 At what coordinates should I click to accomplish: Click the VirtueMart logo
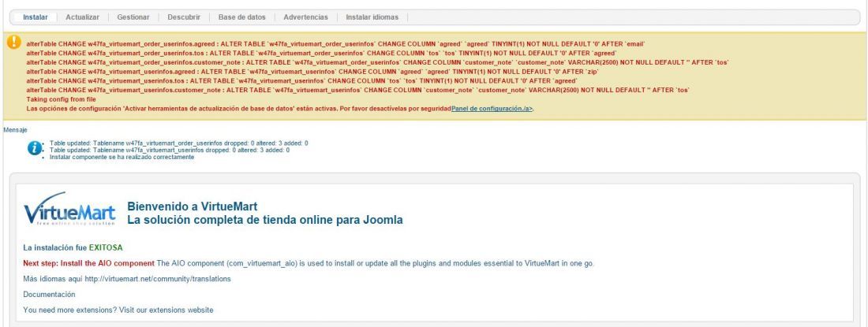click(69, 209)
